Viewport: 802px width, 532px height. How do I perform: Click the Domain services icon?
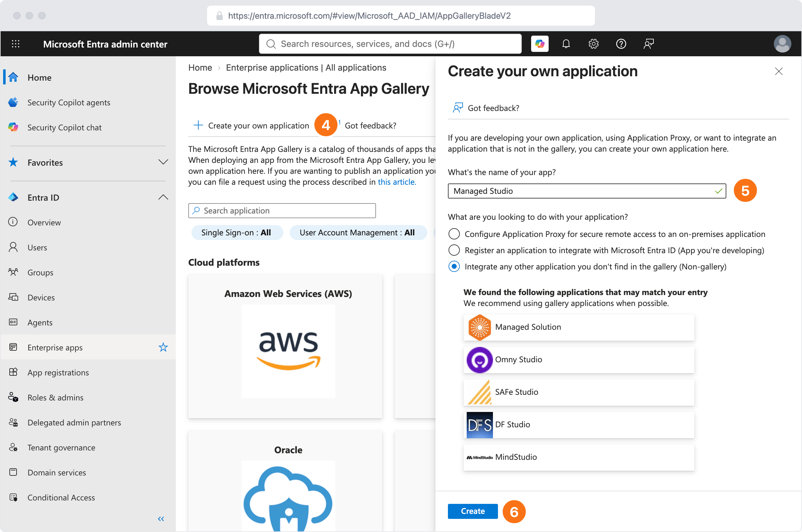13,472
